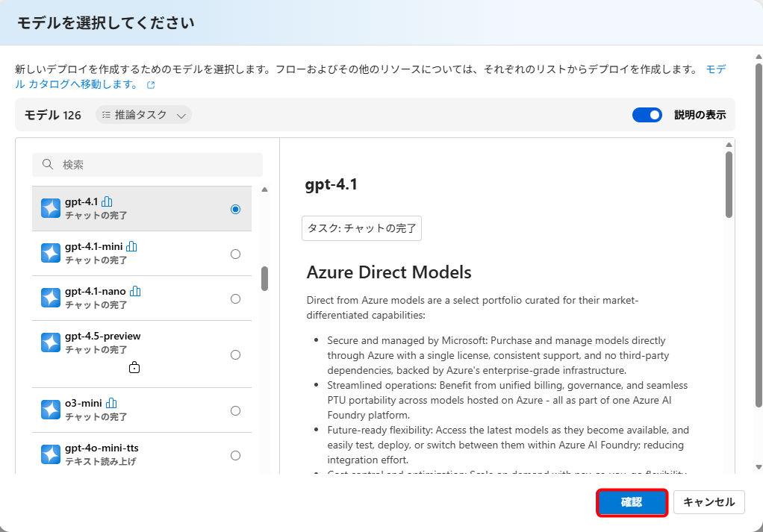Screen dimensions: 763x532
Task: Click the benchmark chart icon beside o3-mini
Action: tap(111, 403)
